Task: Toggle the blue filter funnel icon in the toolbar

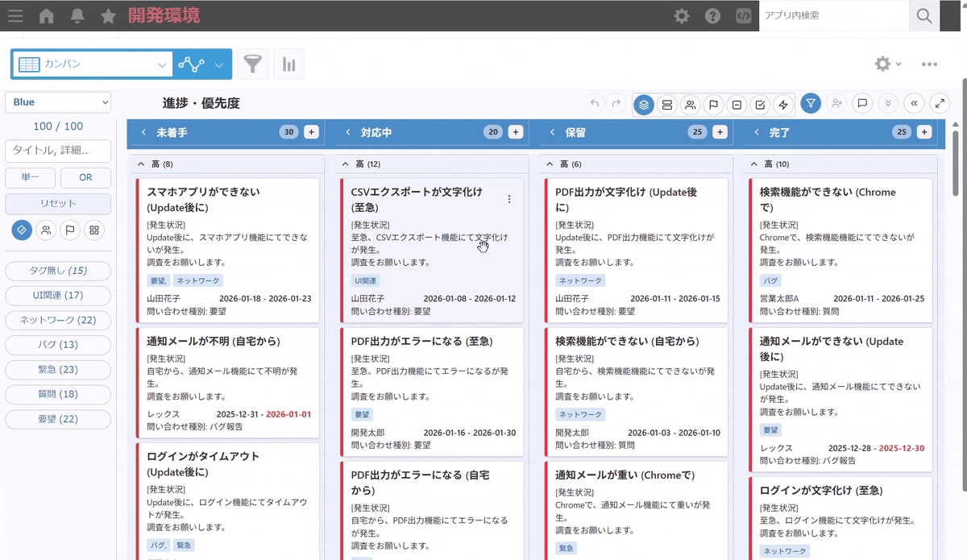Action: (x=811, y=103)
